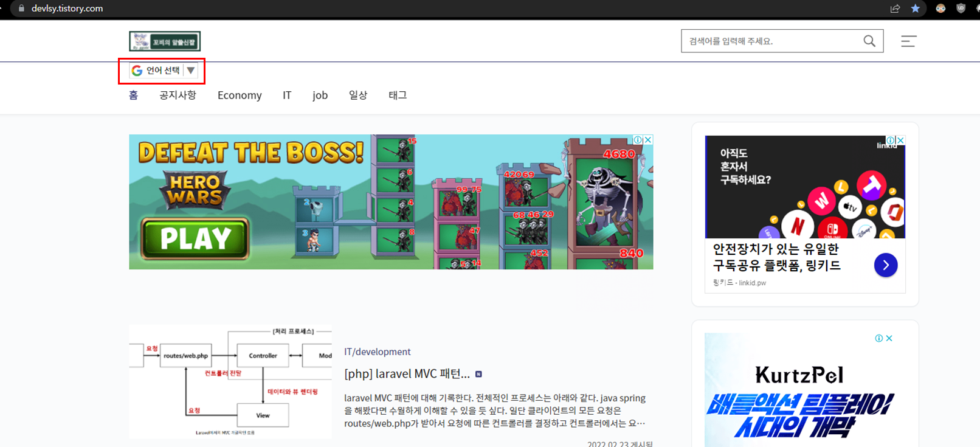Open the IT category
This screenshot has height=447, width=980.
point(287,95)
